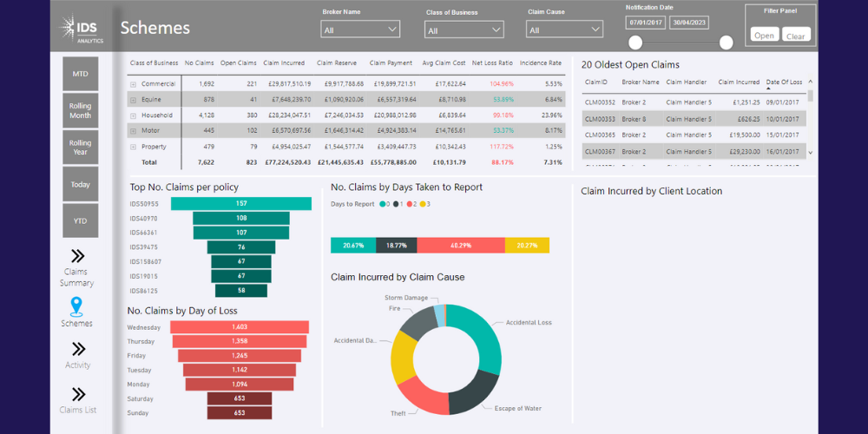Click the IDS Analytics logo
The width and height of the screenshot is (868, 434).
pyautogui.click(x=82, y=29)
